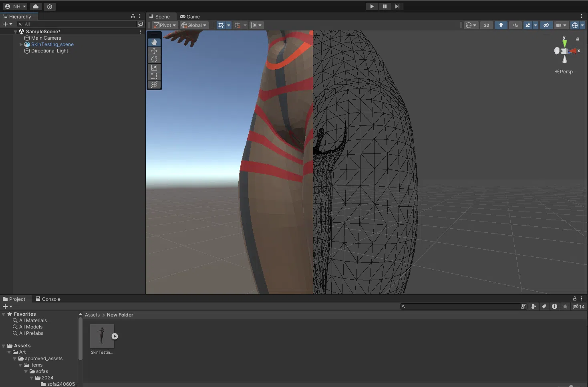The height and width of the screenshot is (387, 588).
Task: Open search by label filter icon
Action: tap(544, 306)
